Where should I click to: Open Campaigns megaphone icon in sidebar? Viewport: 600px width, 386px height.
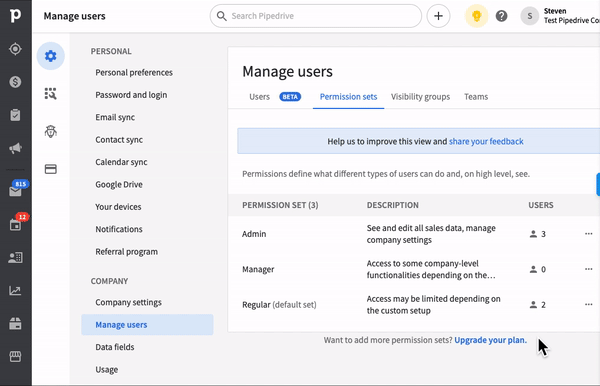(x=15, y=148)
